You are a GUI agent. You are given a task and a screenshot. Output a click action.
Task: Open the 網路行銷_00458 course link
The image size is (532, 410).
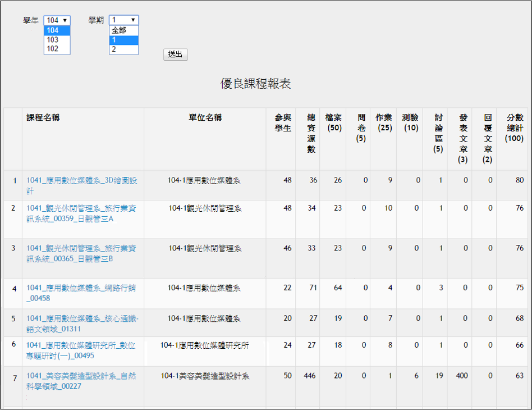[x=81, y=288]
